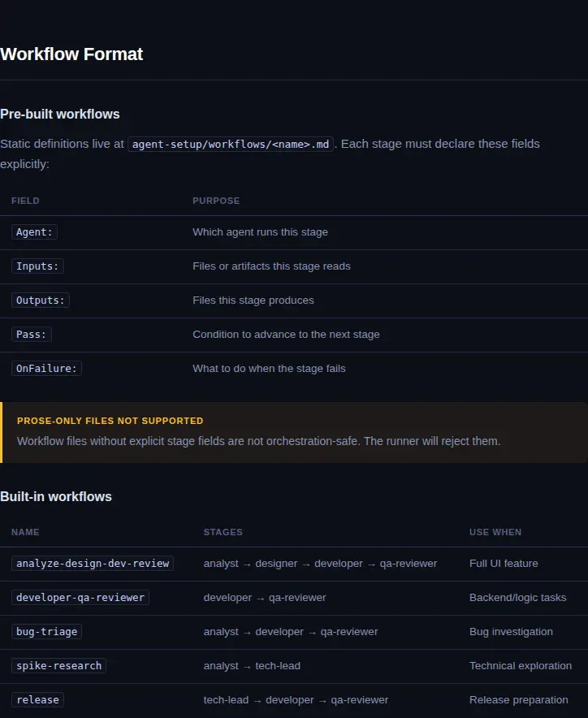This screenshot has width=588, height=718.
Task: Click 'Files or artifacts this stage reads'
Action: (271, 266)
